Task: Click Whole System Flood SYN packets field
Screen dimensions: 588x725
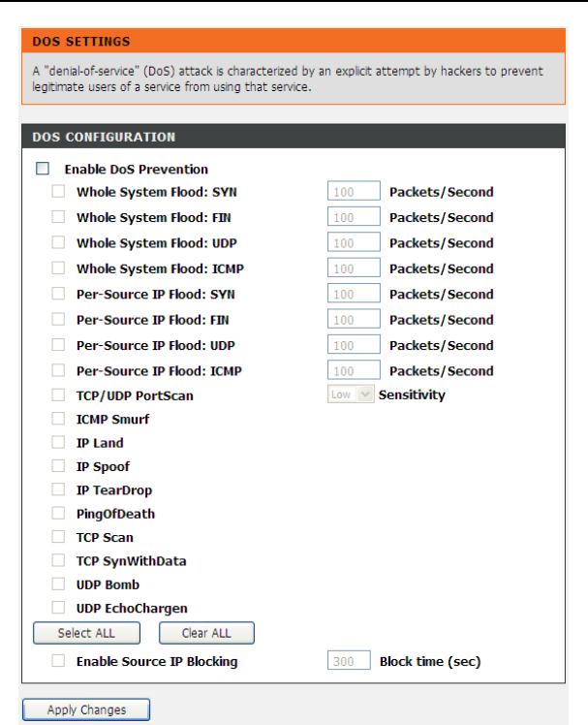Action: pos(354,192)
